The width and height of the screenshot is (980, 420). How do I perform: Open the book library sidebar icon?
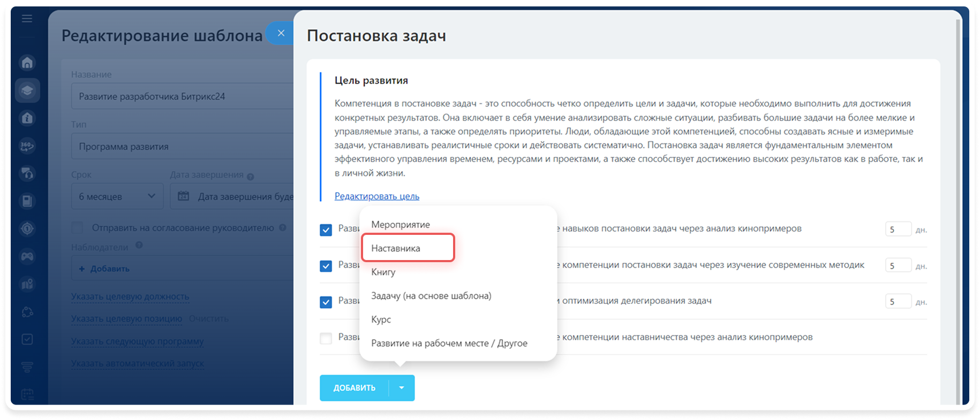click(x=27, y=201)
